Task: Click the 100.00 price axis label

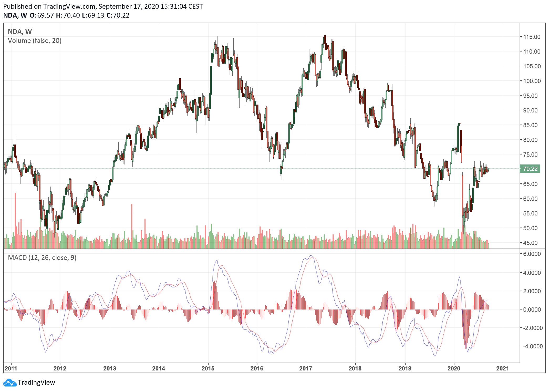Action: [532, 81]
